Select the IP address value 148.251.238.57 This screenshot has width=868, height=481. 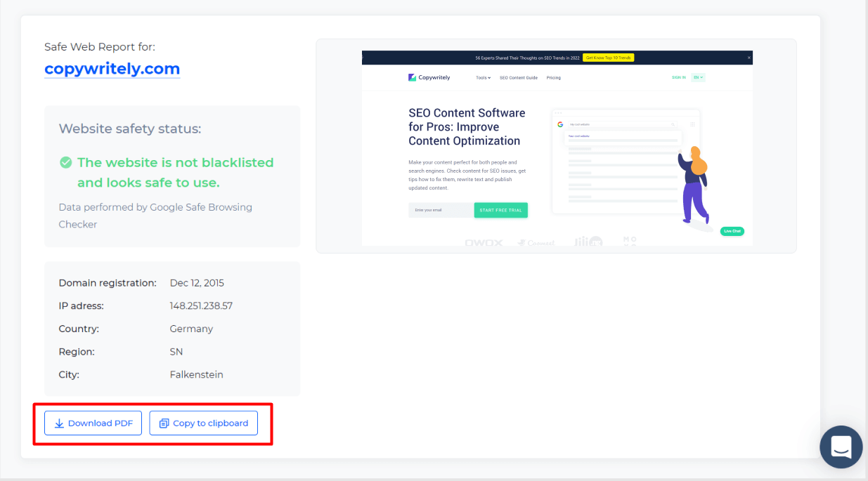tap(201, 306)
